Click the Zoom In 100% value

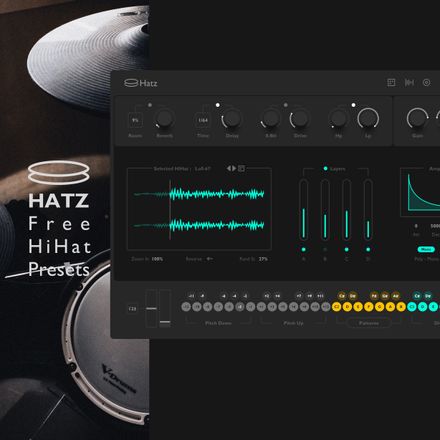click(157, 259)
